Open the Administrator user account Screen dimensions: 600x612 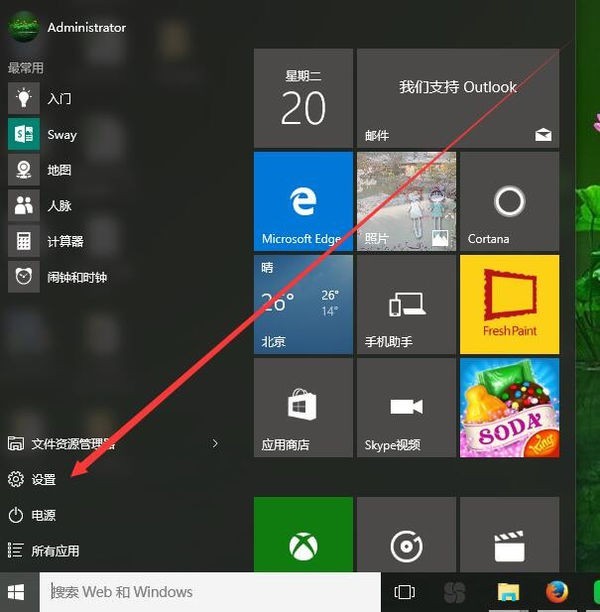pos(86,28)
